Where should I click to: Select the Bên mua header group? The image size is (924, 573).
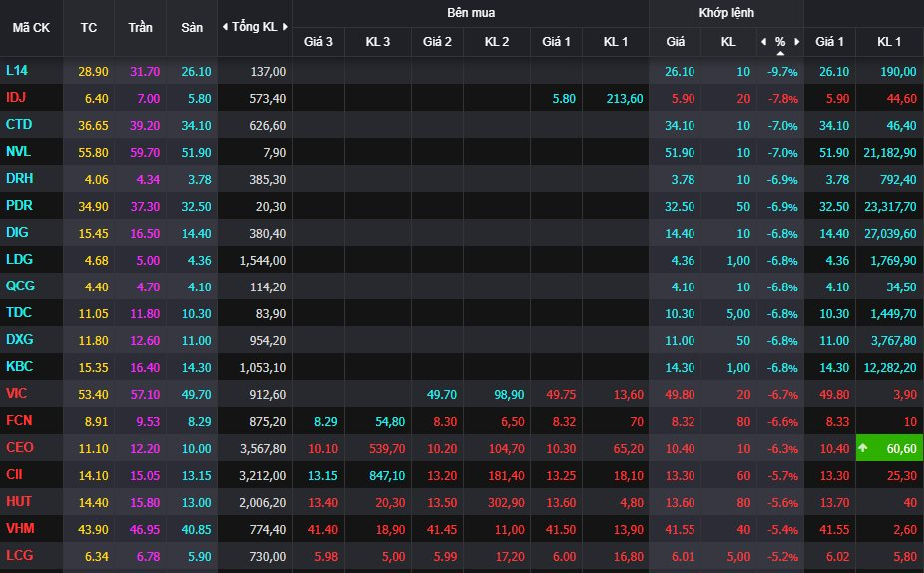(x=471, y=13)
